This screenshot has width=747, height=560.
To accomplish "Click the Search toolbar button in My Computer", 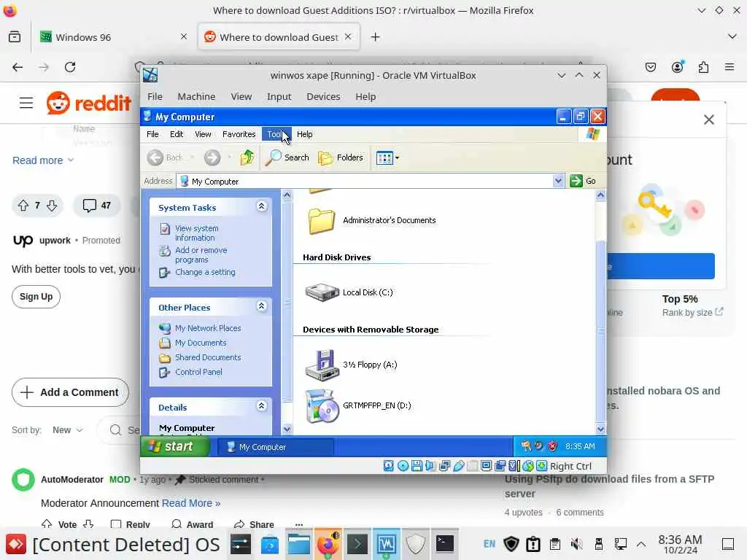I will (x=287, y=157).
